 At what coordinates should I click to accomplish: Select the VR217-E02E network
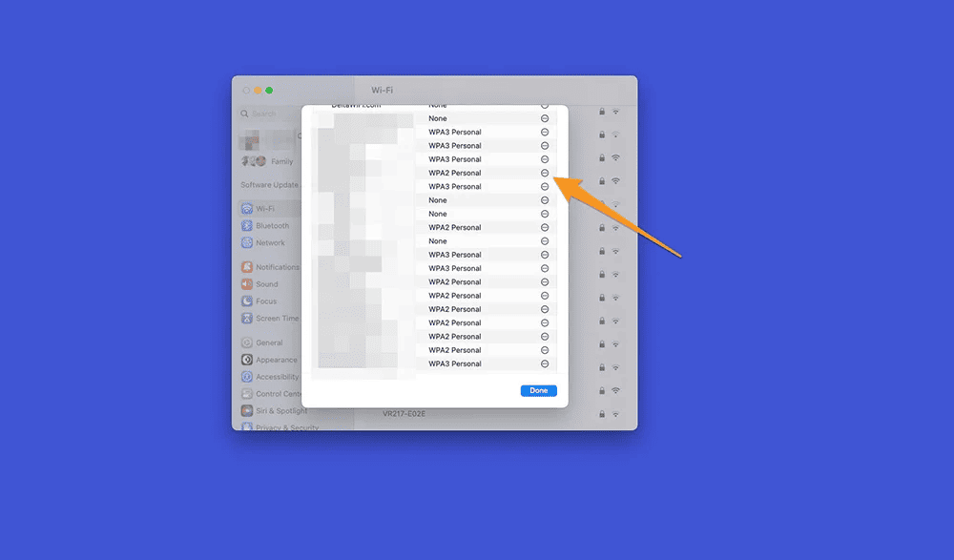click(x=404, y=414)
